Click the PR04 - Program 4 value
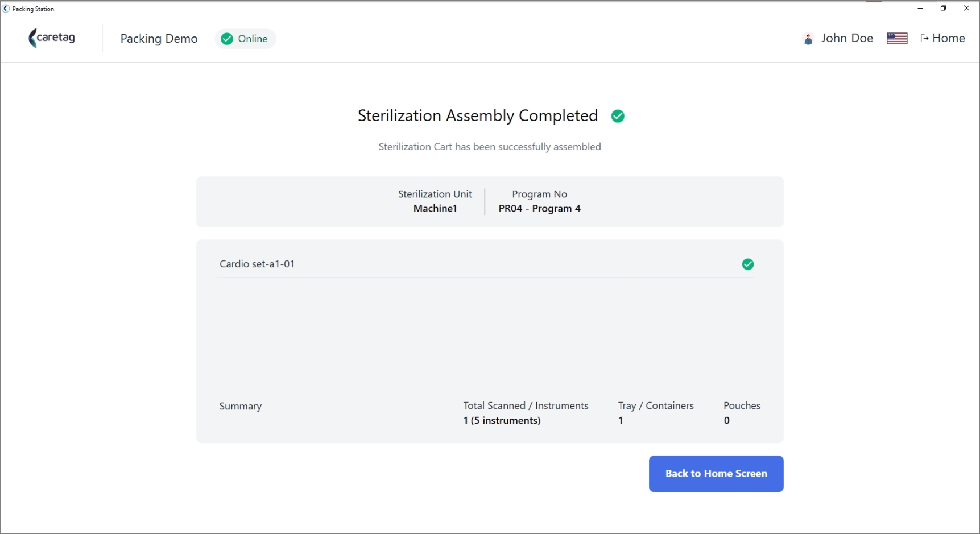Image resolution: width=980 pixels, height=534 pixels. tap(540, 209)
